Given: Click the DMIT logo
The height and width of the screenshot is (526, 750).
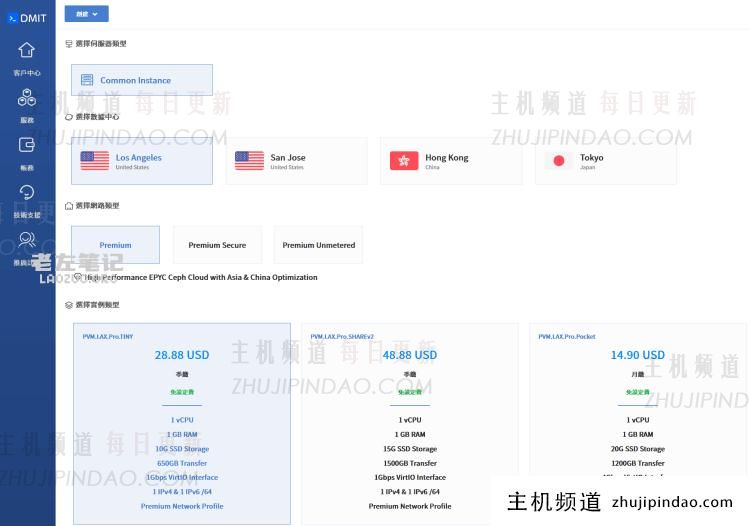Looking at the screenshot, I should click(x=27, y=18).
